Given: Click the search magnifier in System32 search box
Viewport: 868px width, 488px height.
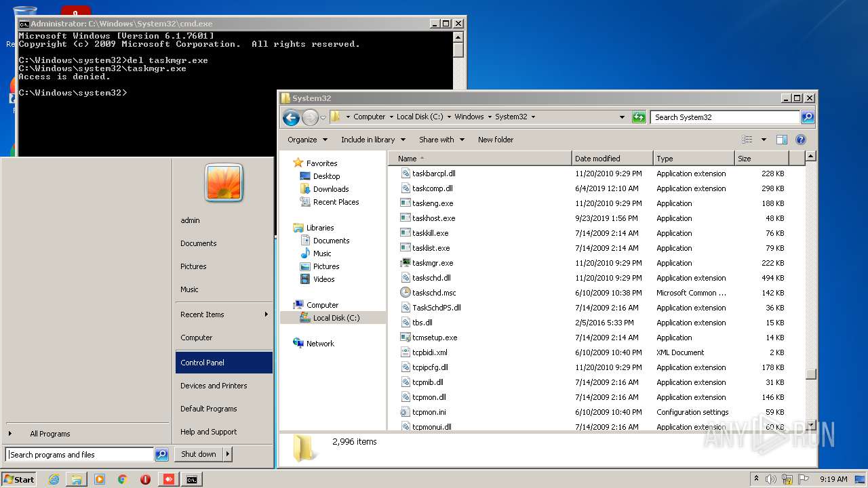Looking at the screenshot, I should 807,117.
